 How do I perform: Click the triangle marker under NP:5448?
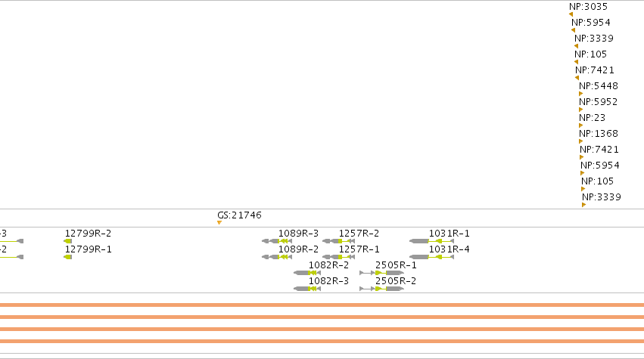(580, 94)
